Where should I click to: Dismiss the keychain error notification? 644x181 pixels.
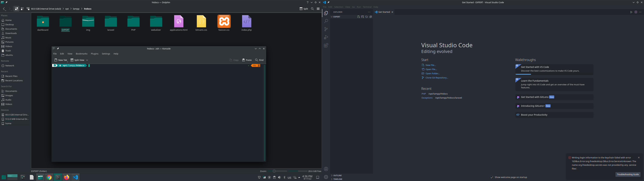(x=639, y=158)
